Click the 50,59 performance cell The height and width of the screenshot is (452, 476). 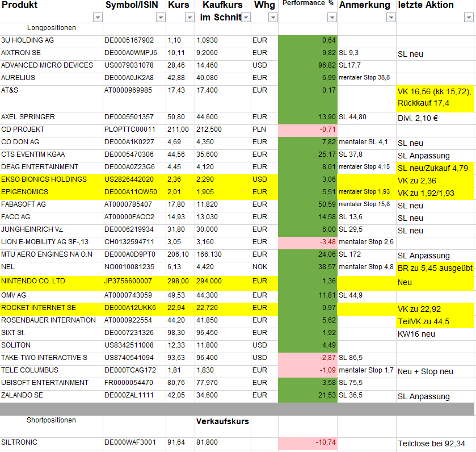coord(307,206)
